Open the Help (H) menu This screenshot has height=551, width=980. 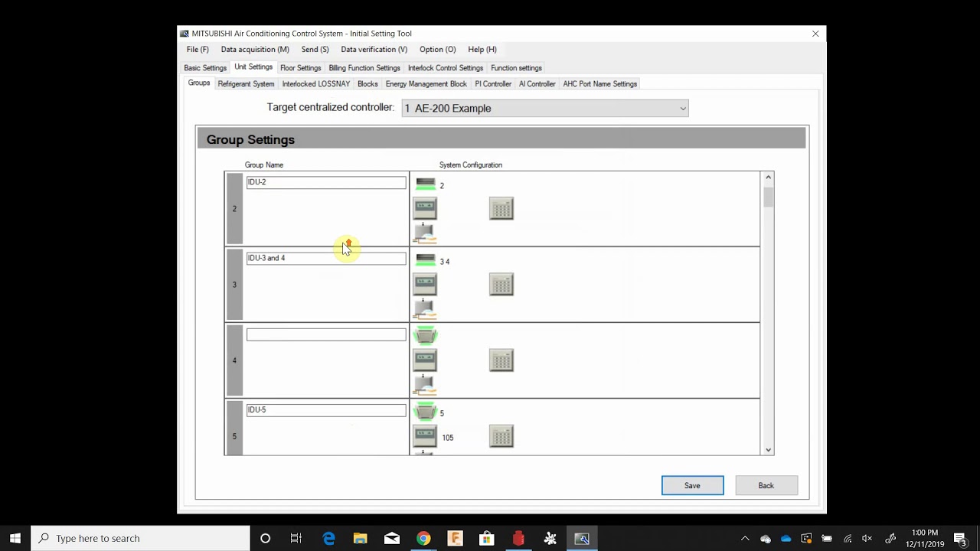click(x=482, y=49)
